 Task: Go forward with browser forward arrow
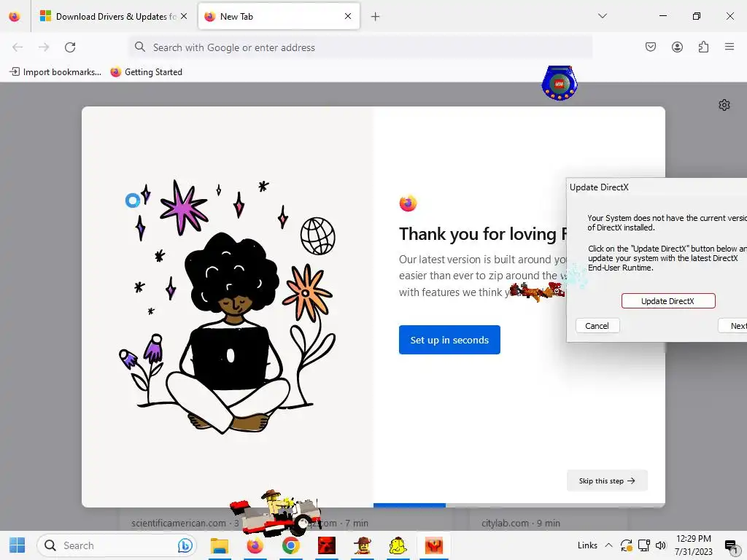click(x=44, y=47)
